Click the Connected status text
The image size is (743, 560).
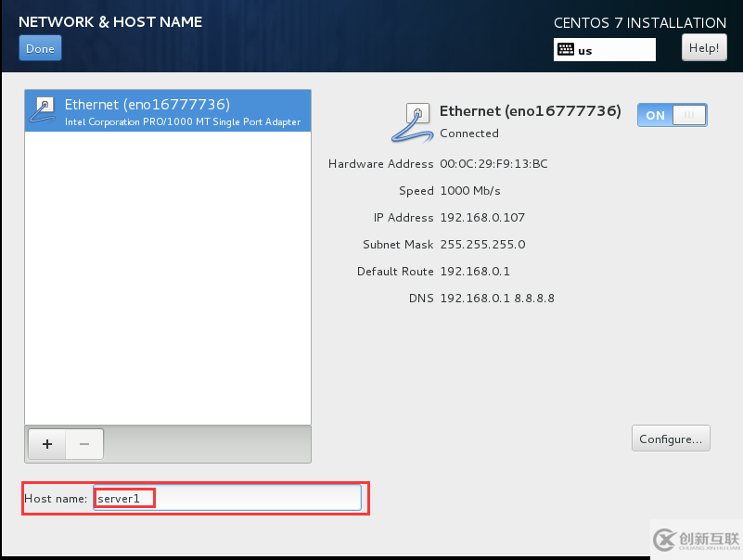[x=469, y=134]
